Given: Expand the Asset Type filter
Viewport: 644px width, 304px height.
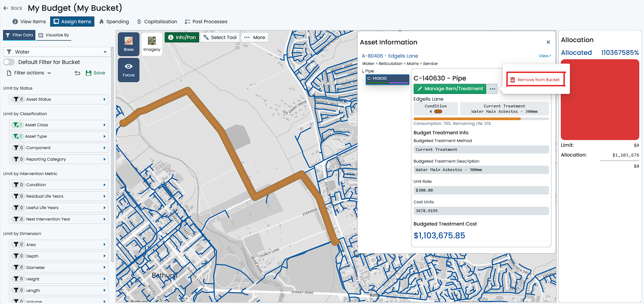Looking at the screenshot, I should [59, 136].
